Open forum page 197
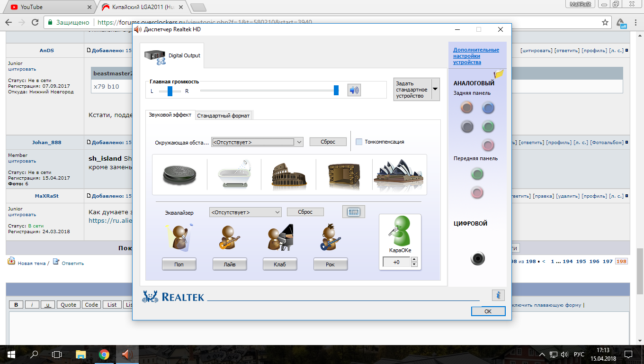The width and height of the screenshot is (644, 364). click(x=608, y=262)
